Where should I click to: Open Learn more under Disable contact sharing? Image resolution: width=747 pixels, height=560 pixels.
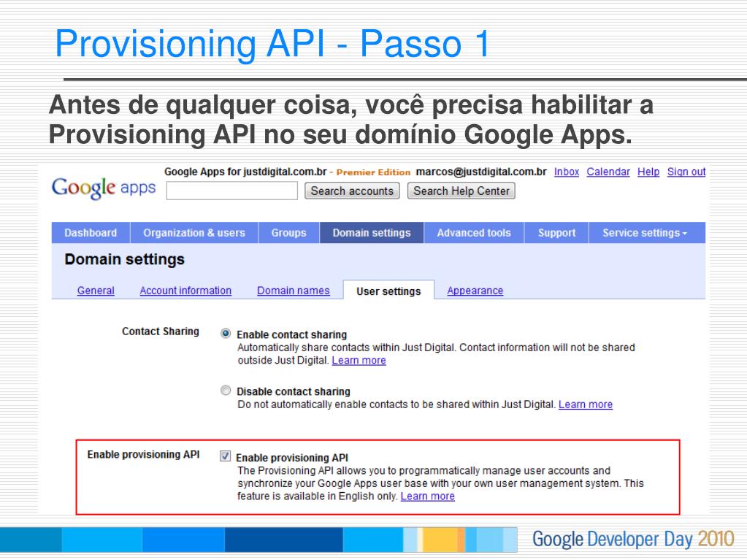[x=586, y=404]
